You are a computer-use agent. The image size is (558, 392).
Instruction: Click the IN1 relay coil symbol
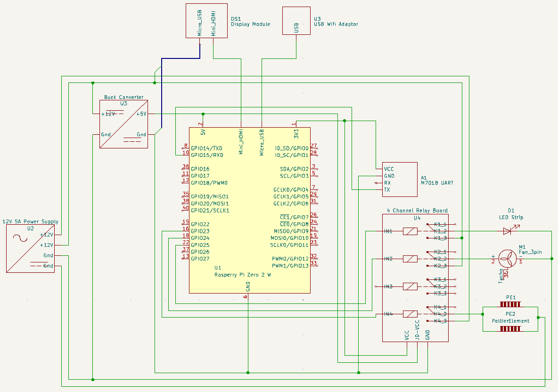[410, 231]
